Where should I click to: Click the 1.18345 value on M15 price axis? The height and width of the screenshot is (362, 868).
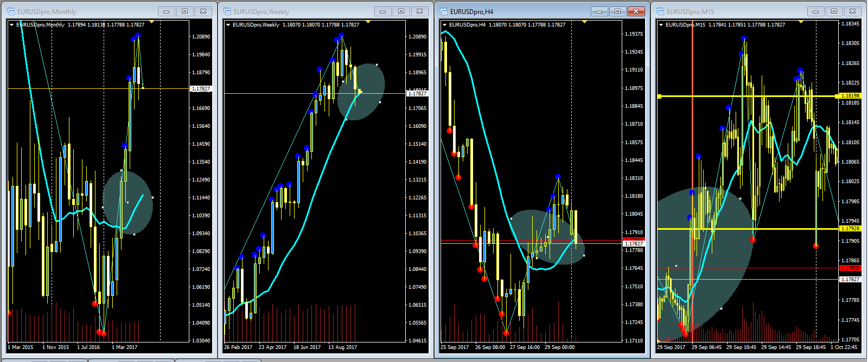tap(850, 24)
